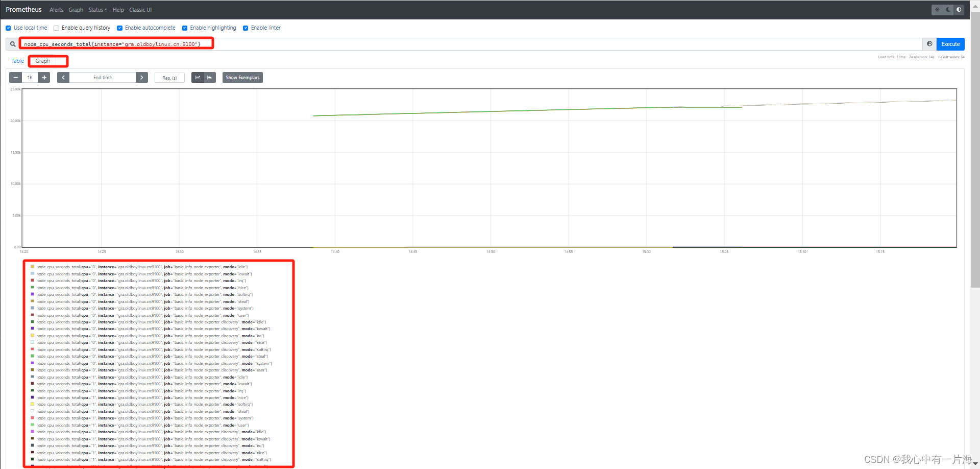This screenshot has height=469, width=980.
Task: Select the Graph tab under the query
Action: [43, 61]
